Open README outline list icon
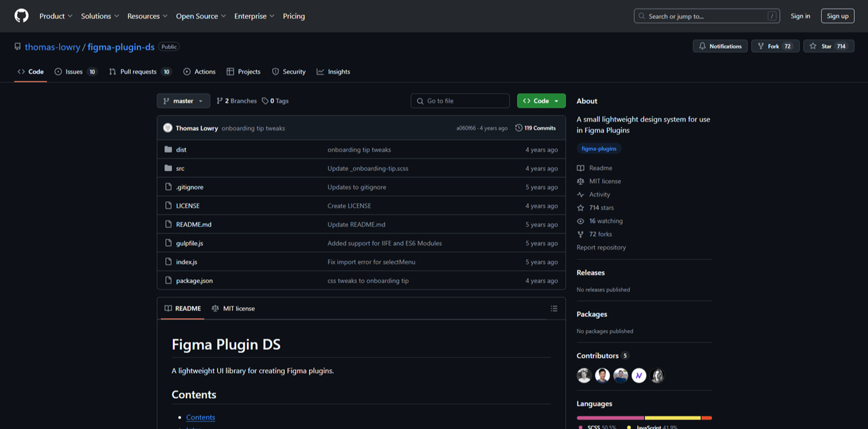This screenshot has width=868, height=429. (554, 309)
